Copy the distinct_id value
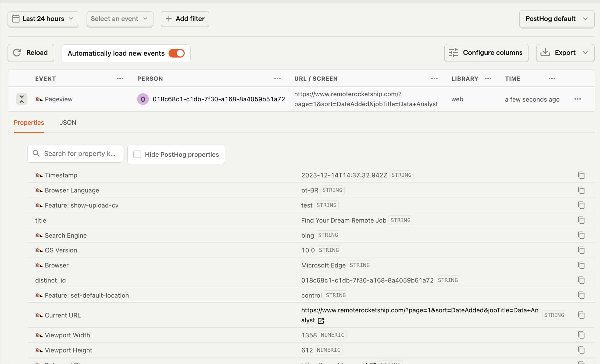Screen dimensions: 600x364 tap(581, 280)
